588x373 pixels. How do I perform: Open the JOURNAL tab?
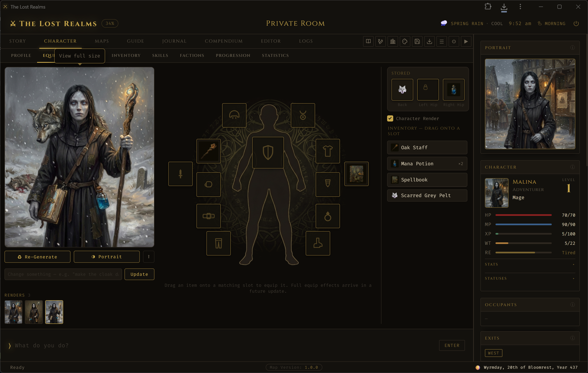coord(174,41)
